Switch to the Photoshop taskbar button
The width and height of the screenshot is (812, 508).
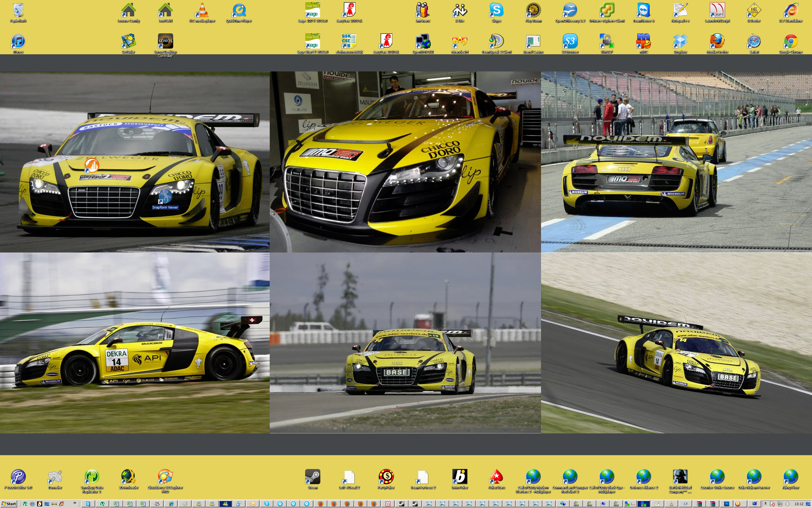727,504
